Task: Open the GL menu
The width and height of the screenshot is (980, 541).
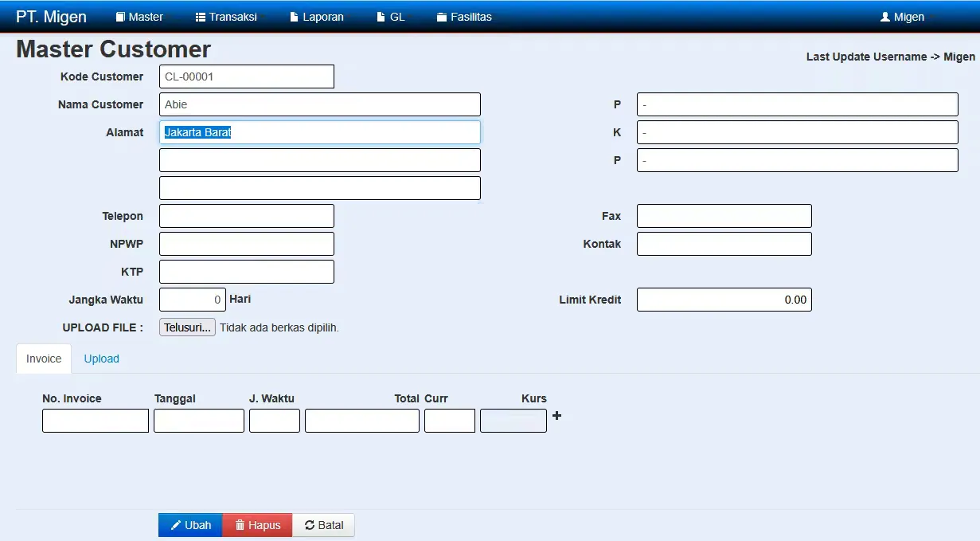Action: 390,17
